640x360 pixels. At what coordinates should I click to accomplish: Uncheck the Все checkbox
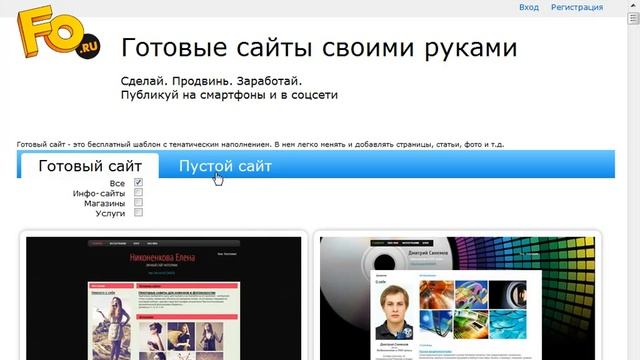(138, 182)
